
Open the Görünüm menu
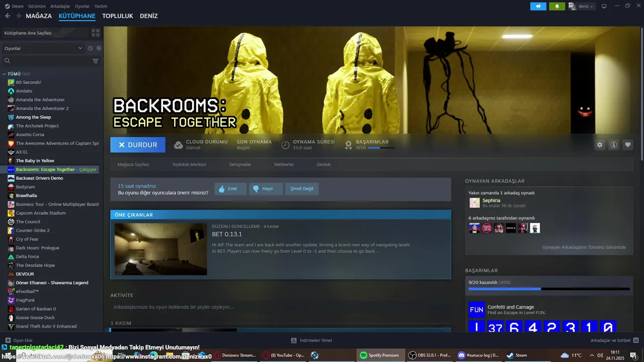pos(37,6)
